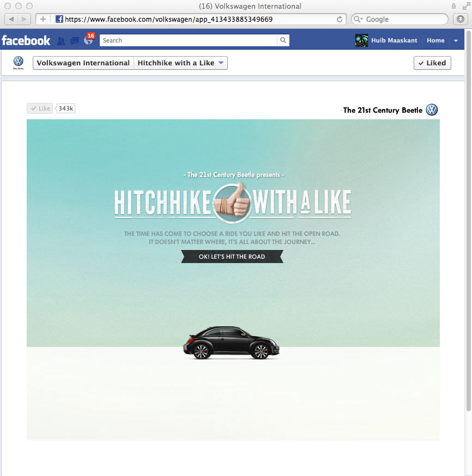Image resolution: width=472 pixels, height=476 pixels.
Task: Click the vertical page scrollbar
Action: click(468, 220)
